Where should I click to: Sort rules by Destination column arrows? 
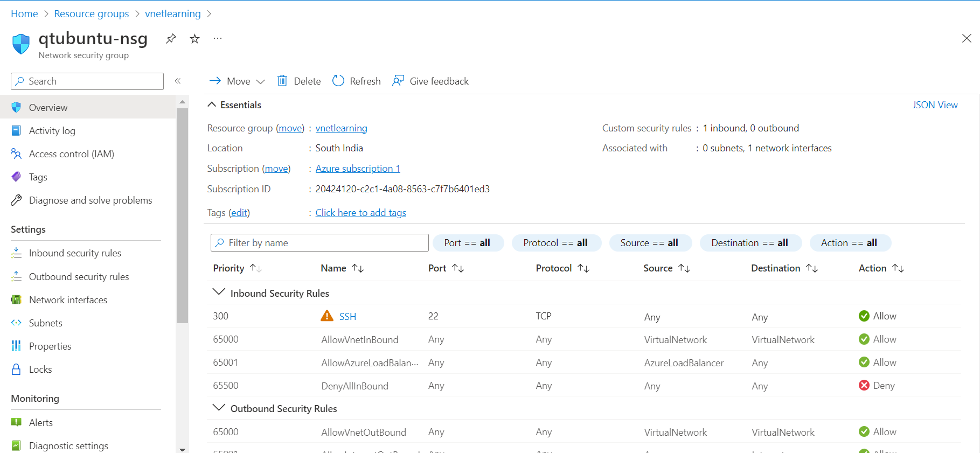point(812,268)
